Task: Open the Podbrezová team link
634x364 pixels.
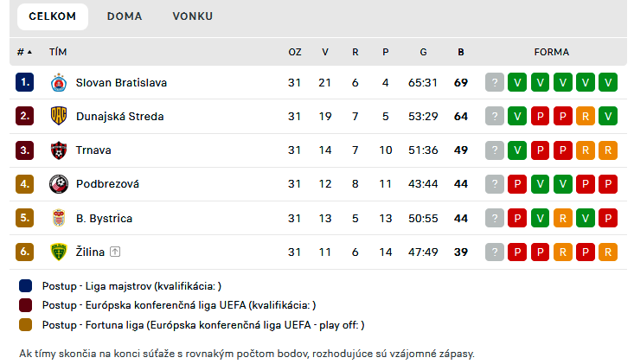Action: [107, 184]
